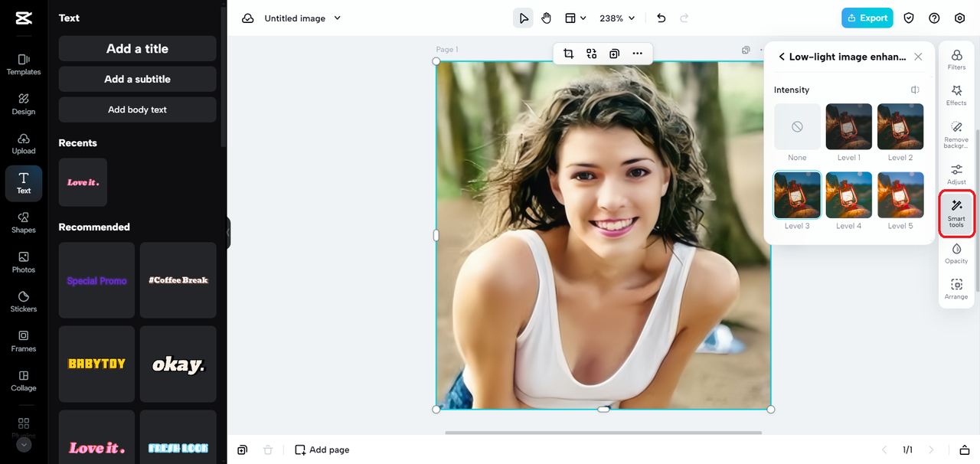
Task: Click the redo arrow
Action: coord(684,18)
